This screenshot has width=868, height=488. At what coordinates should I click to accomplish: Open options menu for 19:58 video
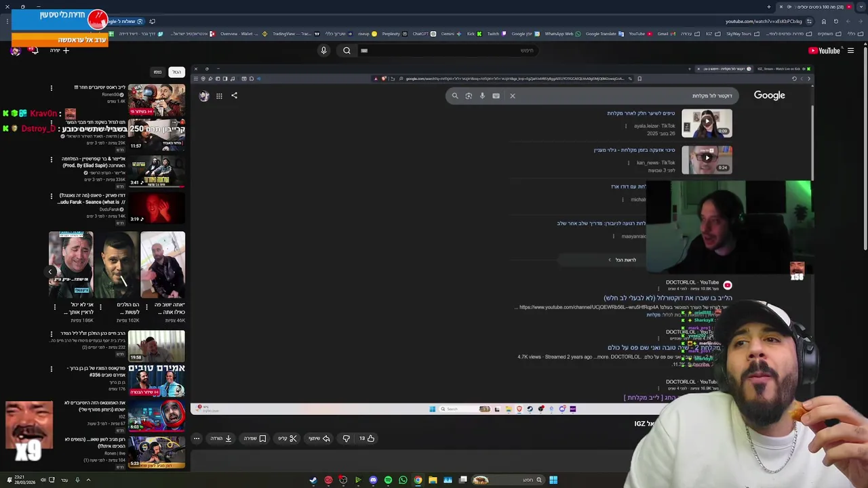tap(51, 333)
